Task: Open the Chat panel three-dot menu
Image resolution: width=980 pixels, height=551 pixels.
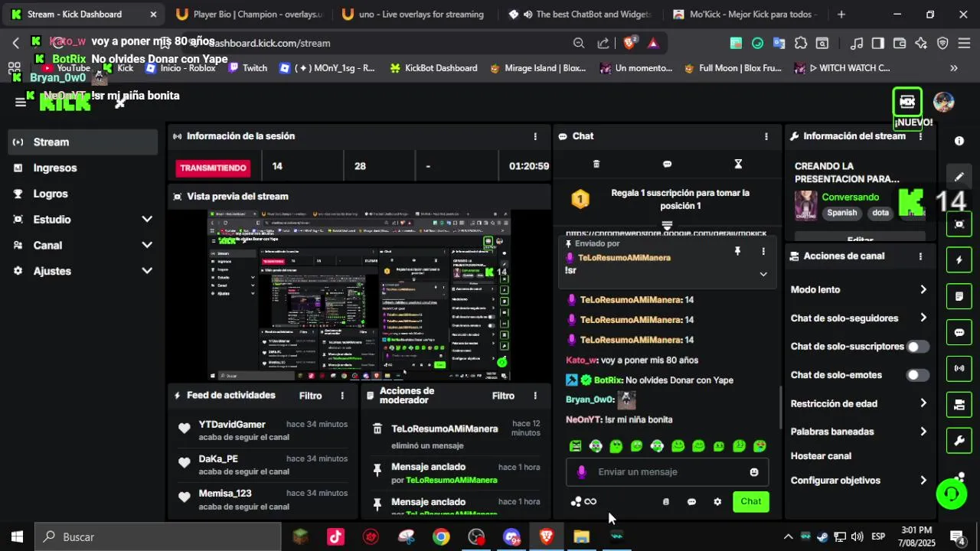Action: coord(766,136)
